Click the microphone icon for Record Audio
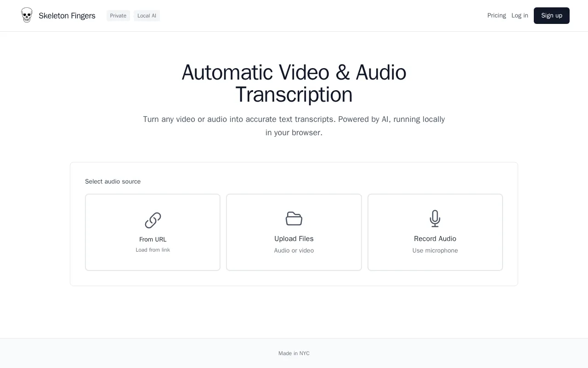This screenshot has height=368, width=588. (435, 218)
